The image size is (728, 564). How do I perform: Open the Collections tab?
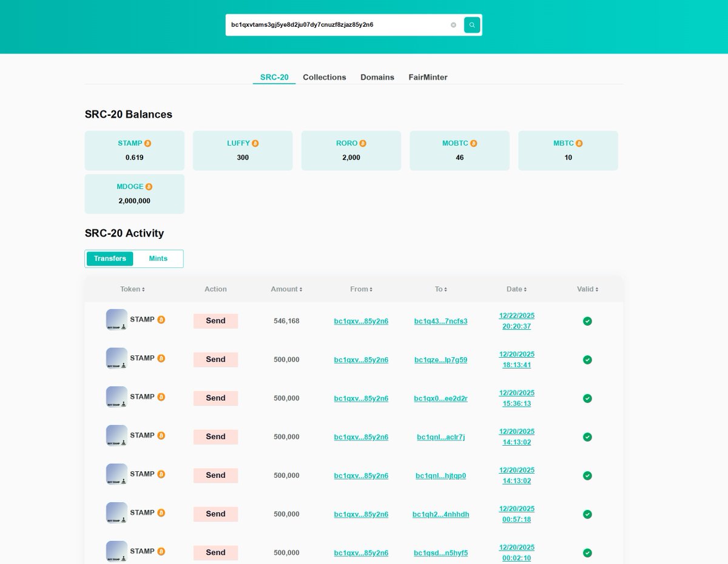coord(325,77)
